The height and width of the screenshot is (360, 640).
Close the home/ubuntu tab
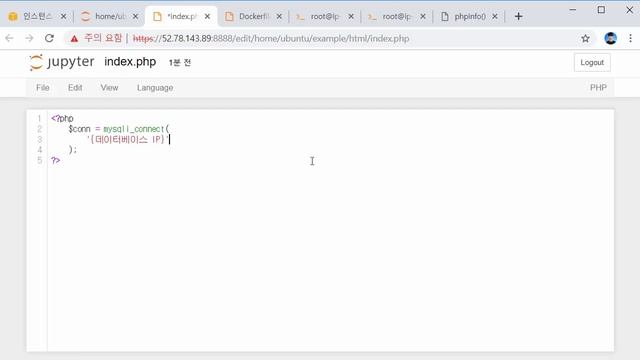(x=136, y=16)
